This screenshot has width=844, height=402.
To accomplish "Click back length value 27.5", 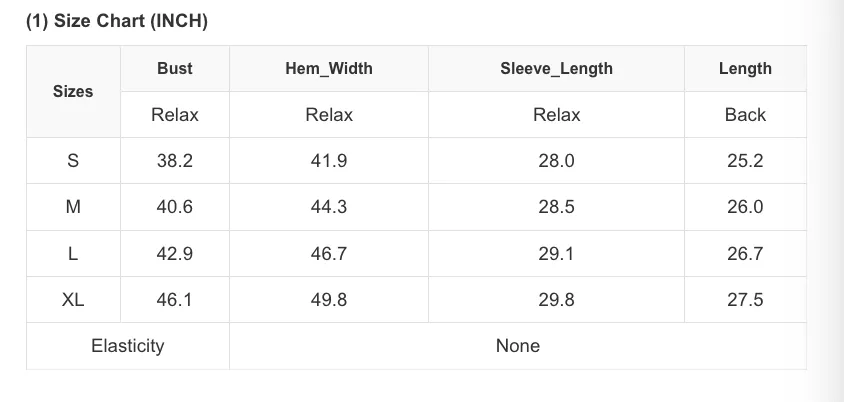I will (x=745, y=300).
